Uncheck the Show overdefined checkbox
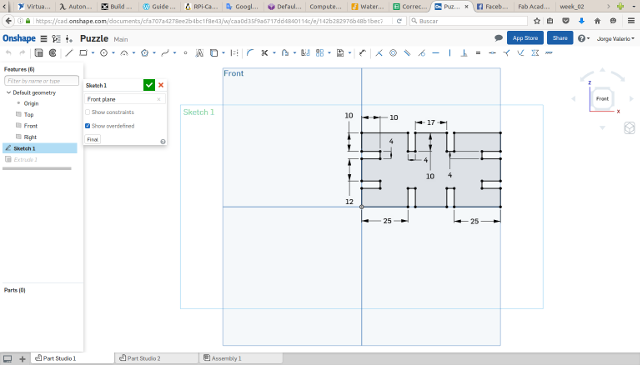Screen dimensions: 640x365 point(87,126)
